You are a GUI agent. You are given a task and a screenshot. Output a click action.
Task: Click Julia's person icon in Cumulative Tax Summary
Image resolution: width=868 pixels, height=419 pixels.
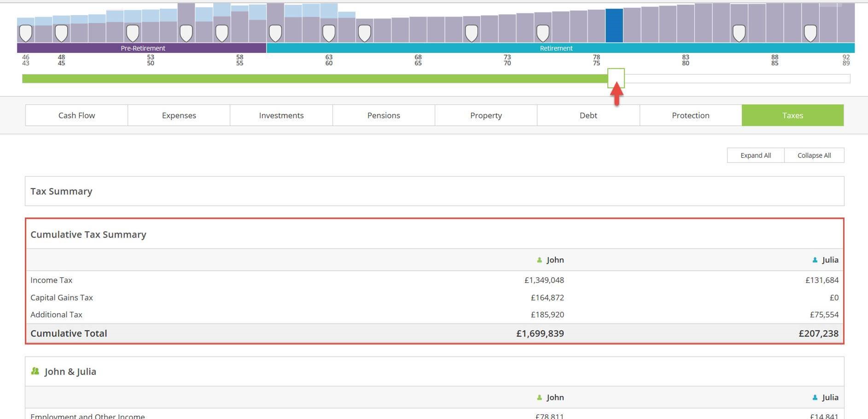click(815, 260)
